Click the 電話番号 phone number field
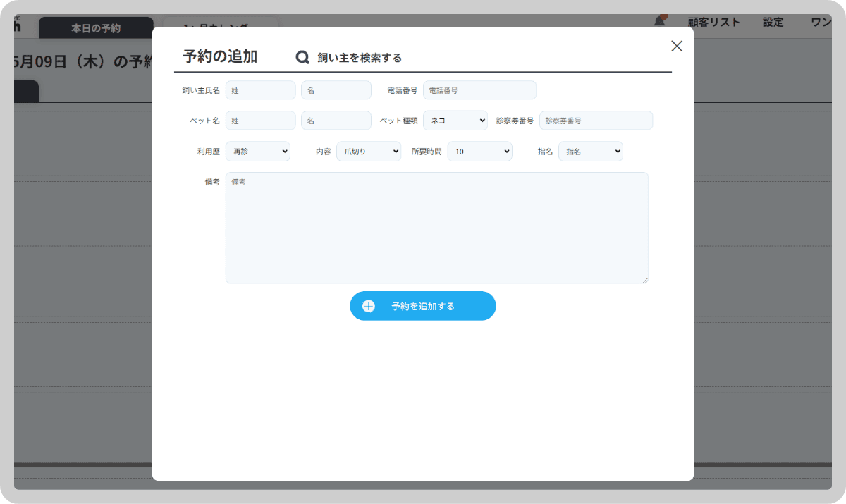 coord(479,90)
